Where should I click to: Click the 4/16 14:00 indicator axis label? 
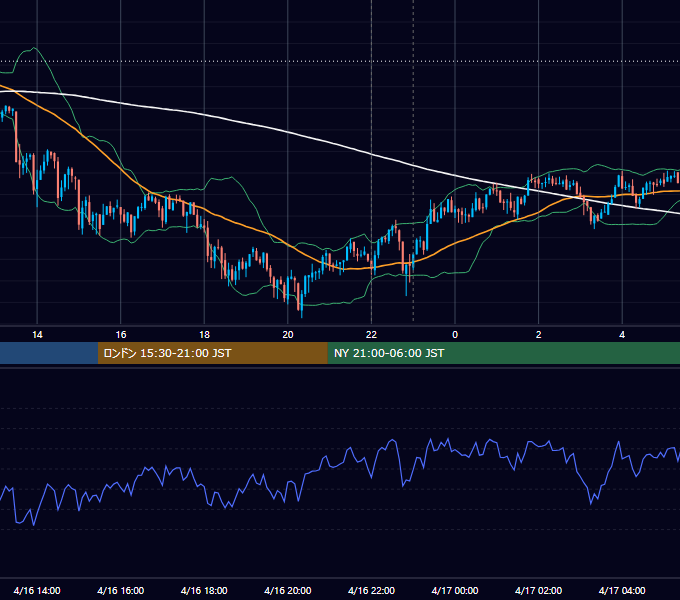[x=37, y=590]
